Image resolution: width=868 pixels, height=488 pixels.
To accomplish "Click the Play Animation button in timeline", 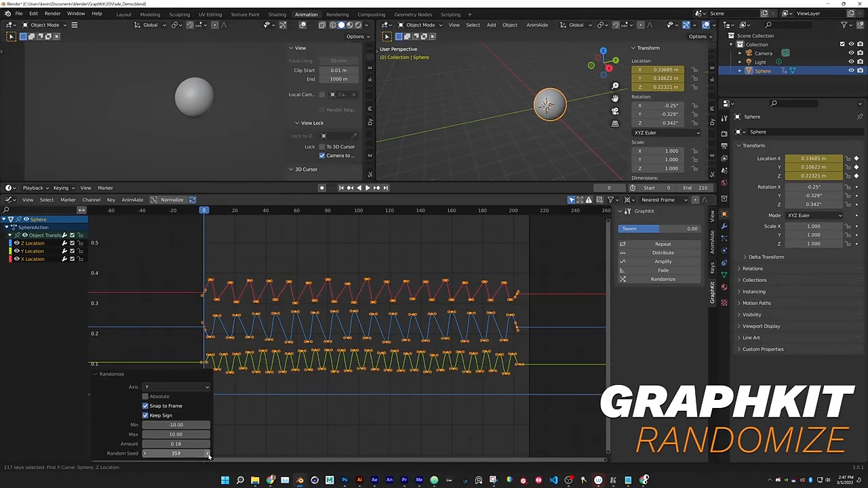I will point(368,188).
